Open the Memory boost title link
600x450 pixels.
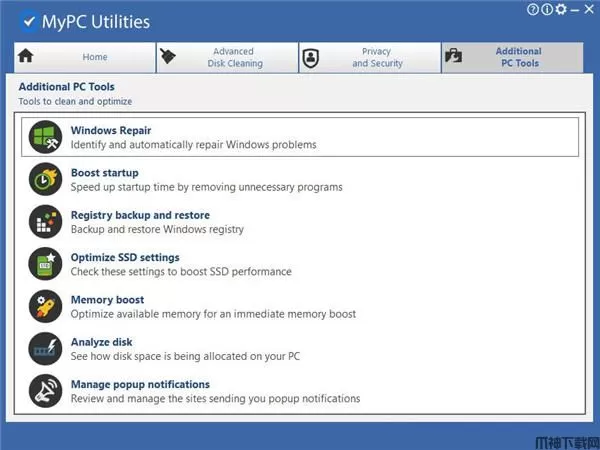pos(108,300)
